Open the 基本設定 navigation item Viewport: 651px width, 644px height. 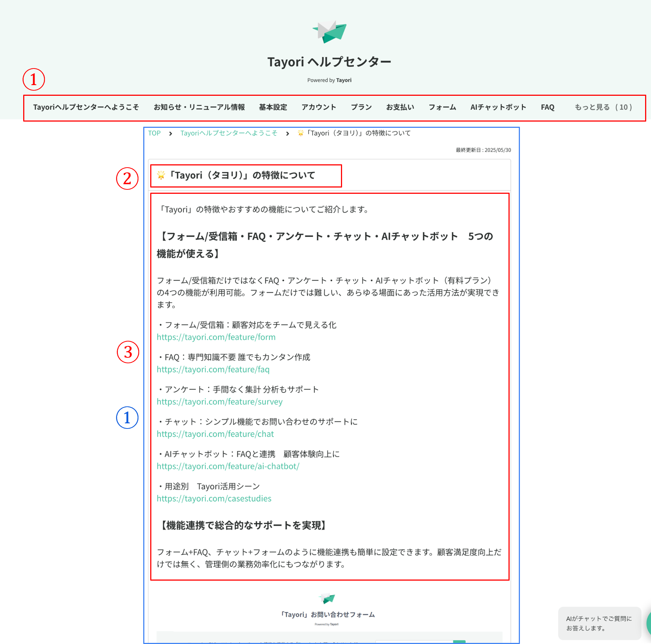point(272,107)
